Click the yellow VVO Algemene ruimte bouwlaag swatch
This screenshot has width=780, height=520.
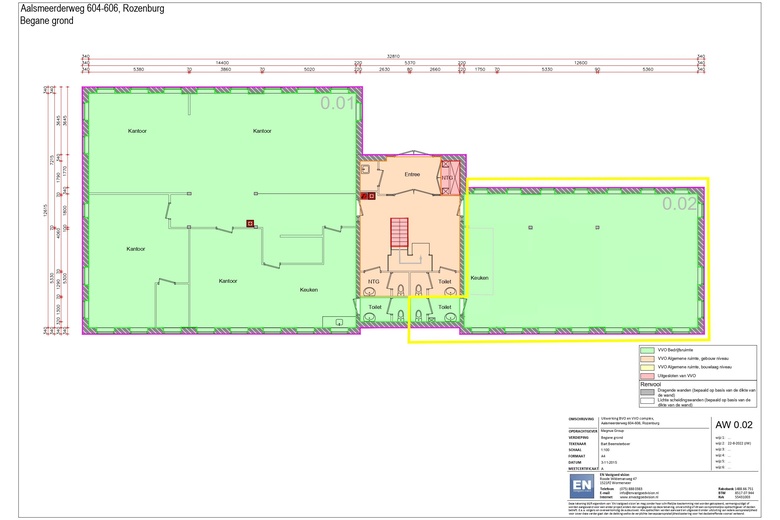[647, 367]
